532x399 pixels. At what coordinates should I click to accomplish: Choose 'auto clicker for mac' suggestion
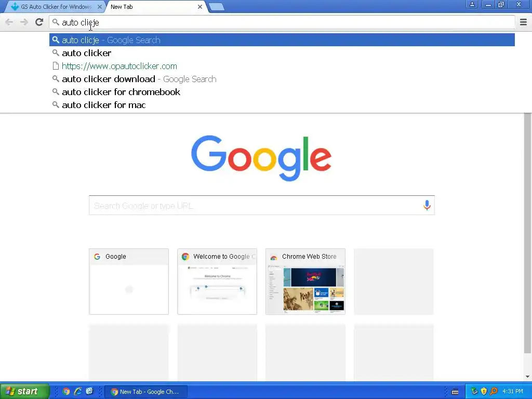pos(282,105)
